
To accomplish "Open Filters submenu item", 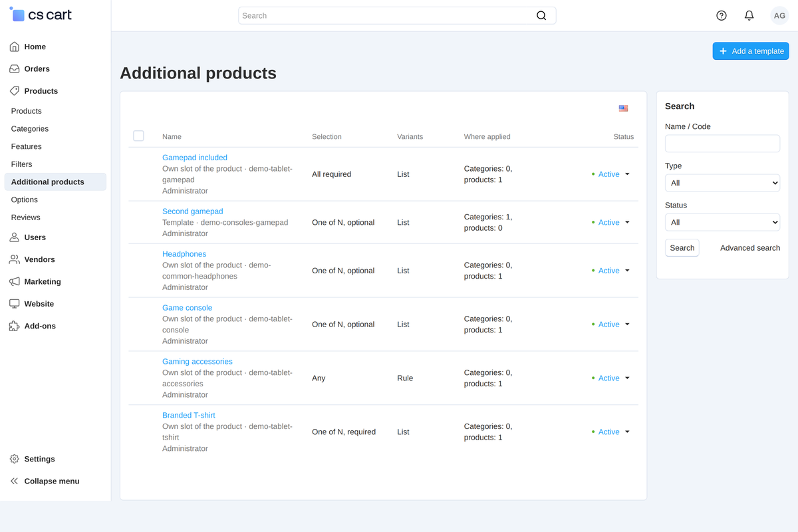I will tap(21, 164).
